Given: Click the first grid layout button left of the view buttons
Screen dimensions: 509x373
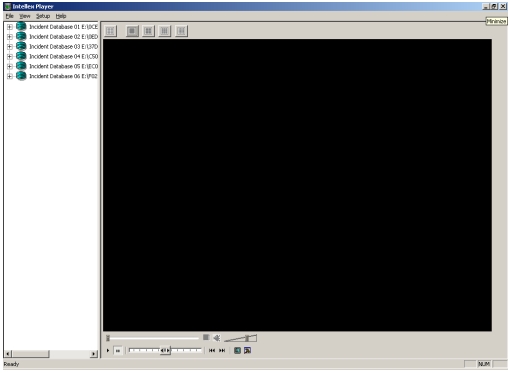Looking at the screenshot, I should coord(110,31).
